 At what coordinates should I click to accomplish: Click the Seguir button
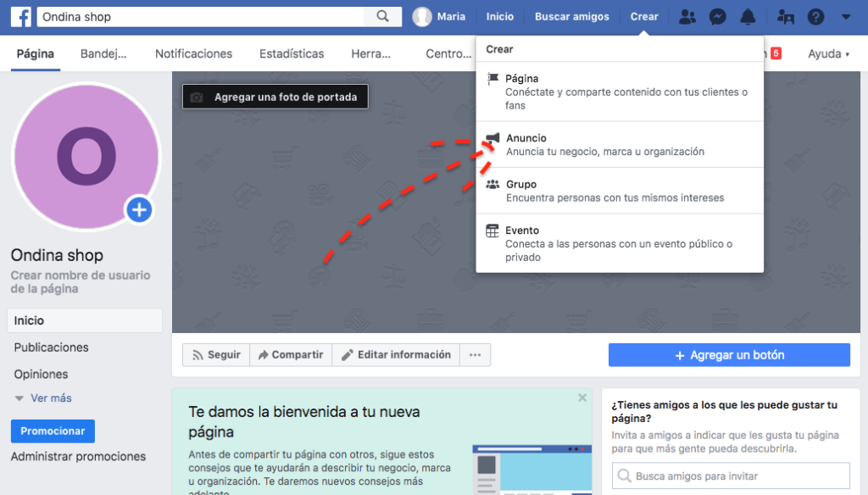(216, 355)
